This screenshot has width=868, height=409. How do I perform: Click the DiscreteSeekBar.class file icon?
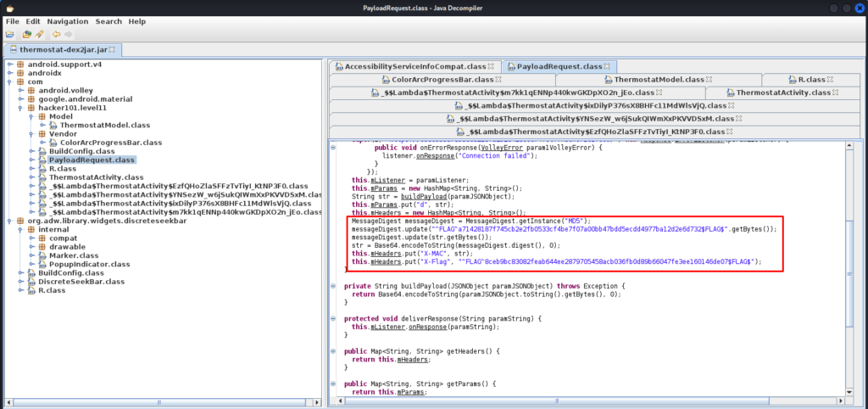[31, 282]
